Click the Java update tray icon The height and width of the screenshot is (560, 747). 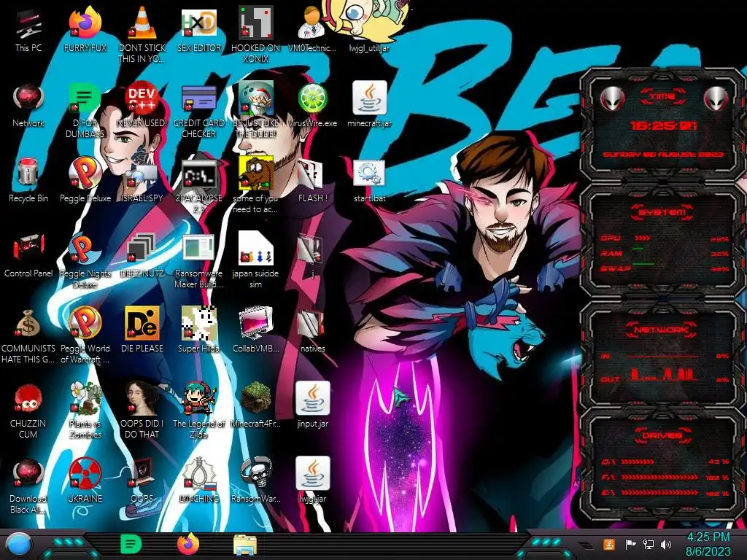pos(608,544)
